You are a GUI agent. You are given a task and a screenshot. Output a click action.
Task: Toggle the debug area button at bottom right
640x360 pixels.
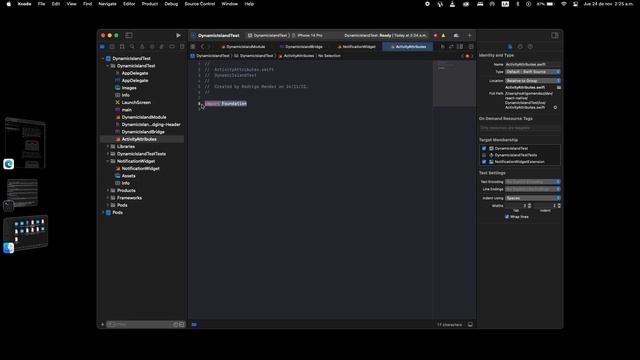(470, 324)
